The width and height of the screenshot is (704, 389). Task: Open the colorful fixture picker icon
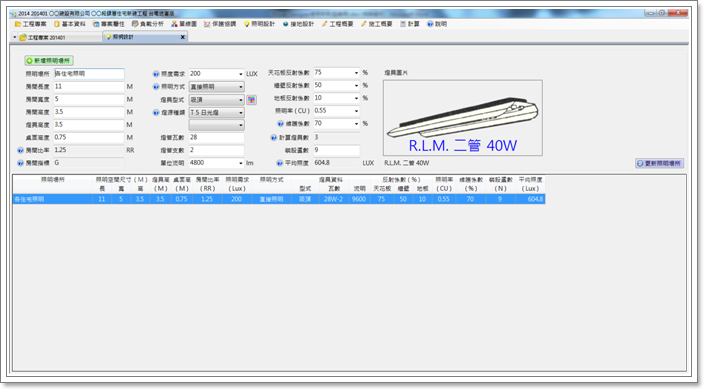251,100
